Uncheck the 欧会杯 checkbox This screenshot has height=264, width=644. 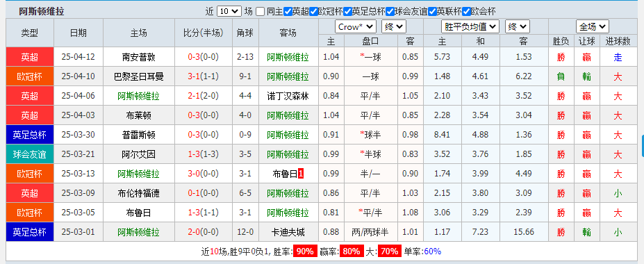click(x=466, y=12)
